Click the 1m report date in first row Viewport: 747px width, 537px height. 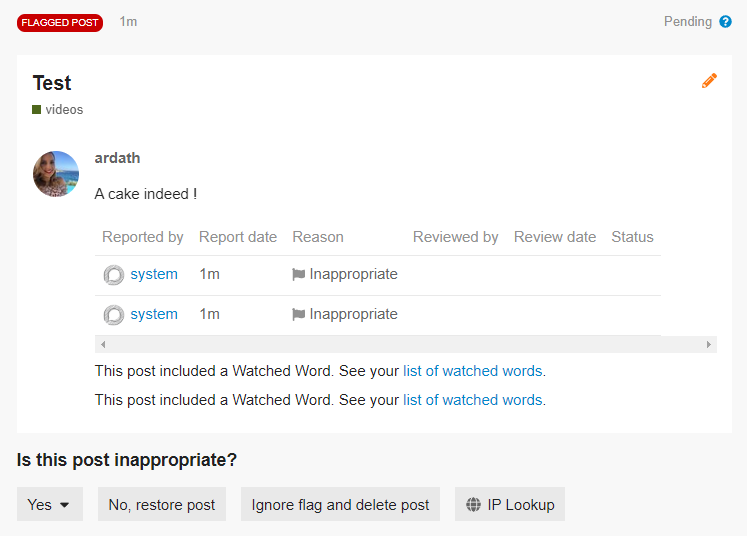click(210, 274)
